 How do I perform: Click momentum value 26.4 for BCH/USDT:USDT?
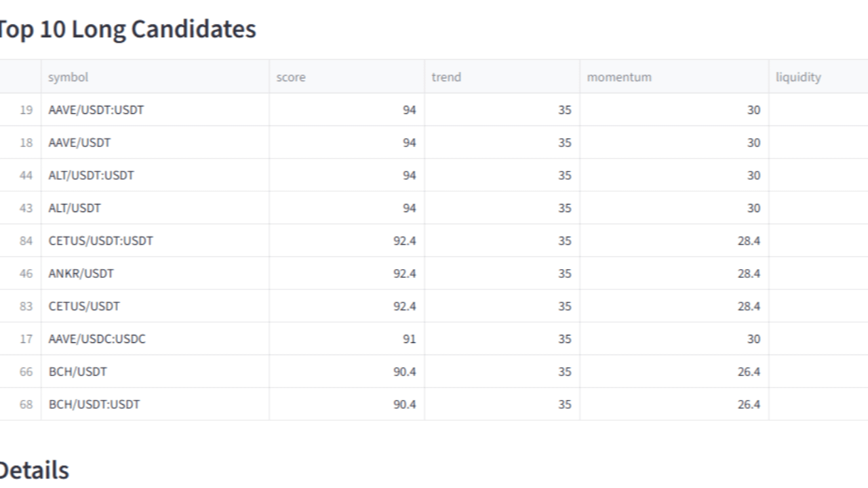point(674,404)
